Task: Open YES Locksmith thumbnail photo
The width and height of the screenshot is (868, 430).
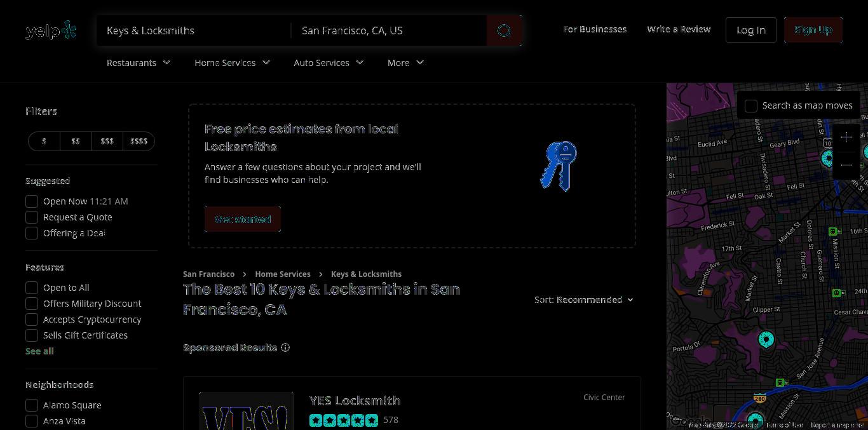Action: 247,411
